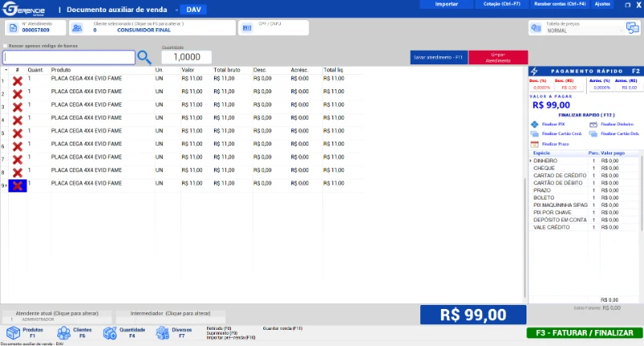The image size is (644, 346).
Task: Click Finalizar Prazo link
Action: point(555,144)
